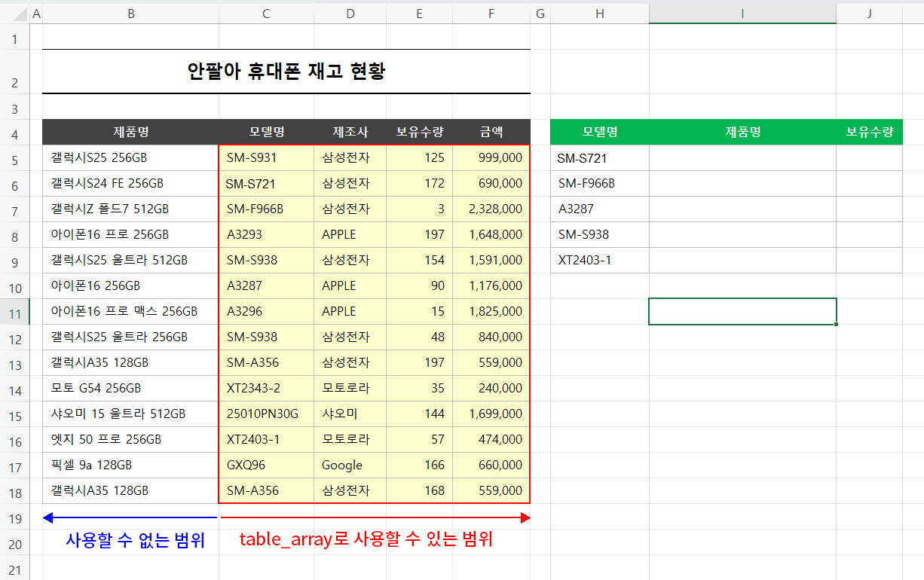924x580 pixels.
Task: Click the green 보유수량 header in column J
Action: 869,133
